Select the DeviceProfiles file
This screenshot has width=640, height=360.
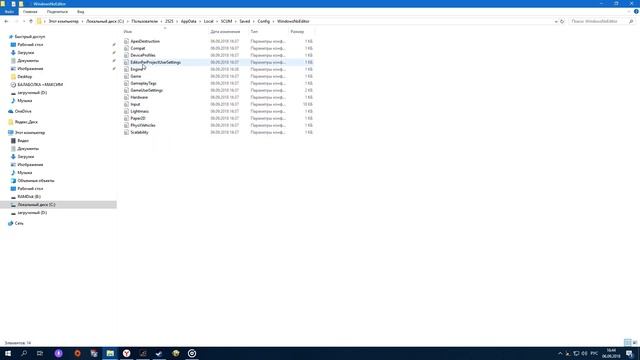pos(143,55)
